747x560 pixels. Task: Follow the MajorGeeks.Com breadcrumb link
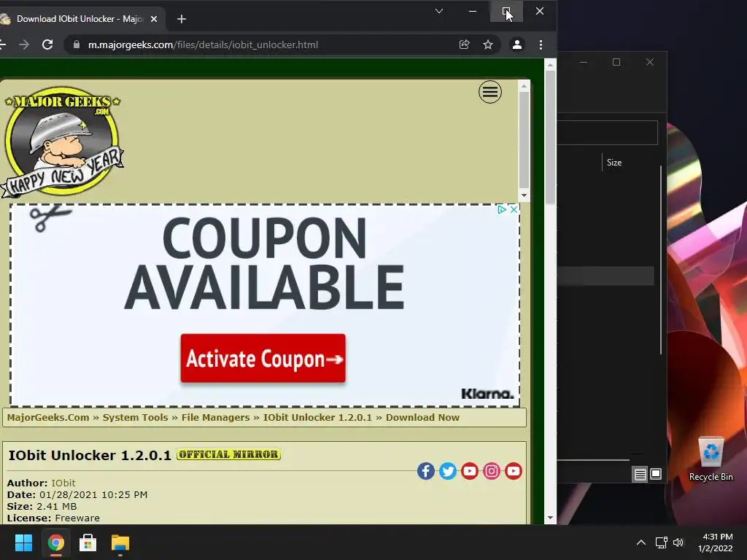(48, 418)
